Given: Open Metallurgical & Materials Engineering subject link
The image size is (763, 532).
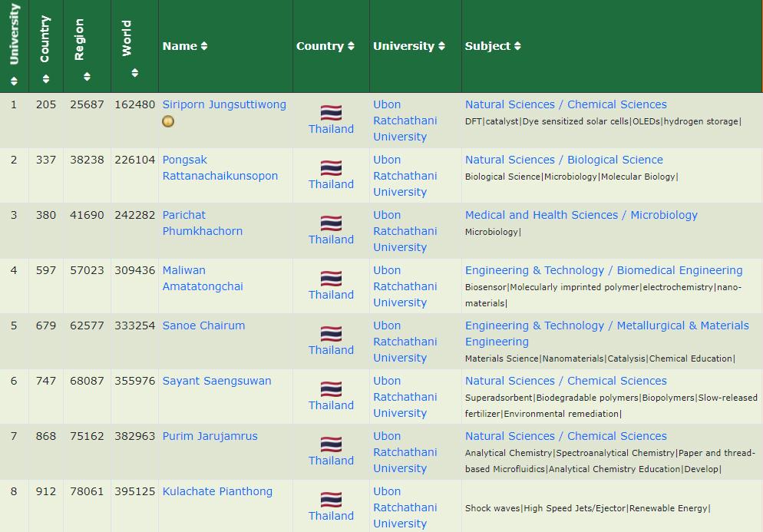Looking at the screenshot, I should pyautogui.click(x=607, y=333).
